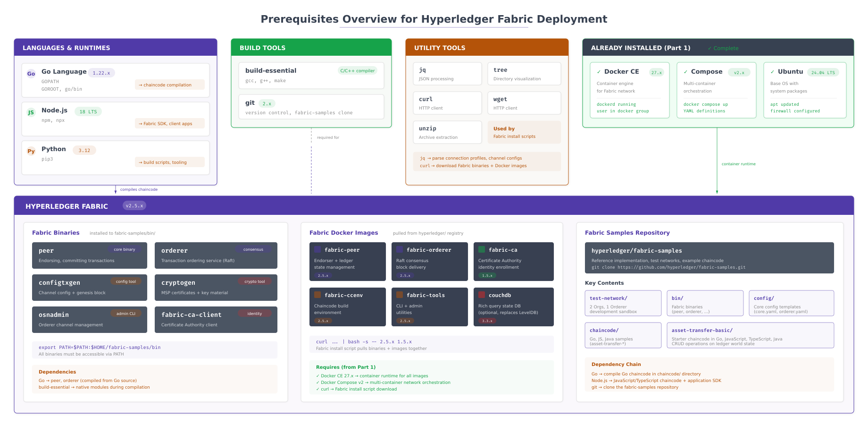Image resolution: width=868 pixels, height=425 pixels.
Task: Click the chaincode compilation tag under Go Language
Action: [x=169, y=85]
